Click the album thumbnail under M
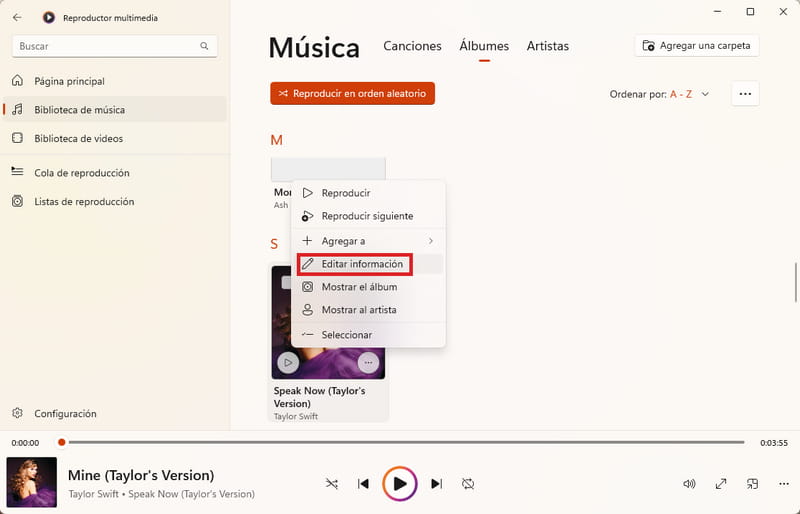Viewport: 800px width, 514px height. coord(328,169)
